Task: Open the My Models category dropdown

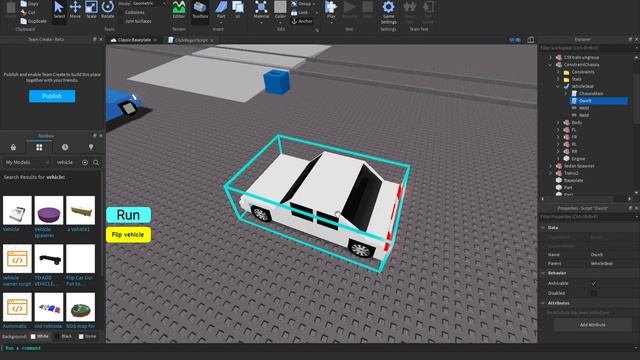Action: pyautogui.click(x=27, y=162)
